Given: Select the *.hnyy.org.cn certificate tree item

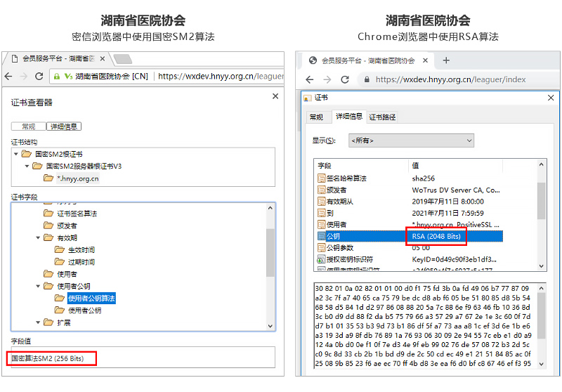Looking at the screenshot, I should point(77,178).
